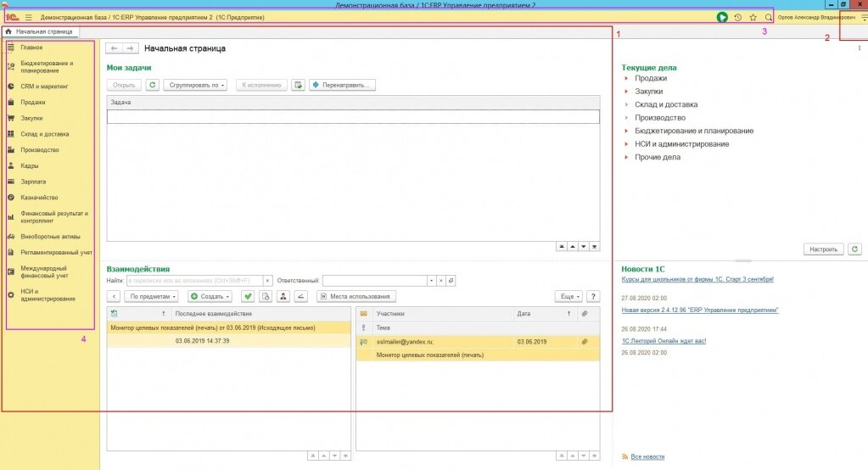This screenshot has height=470, width=868.
Task: Open the Продажи section in sidebar
Action: tap(32, 103)
